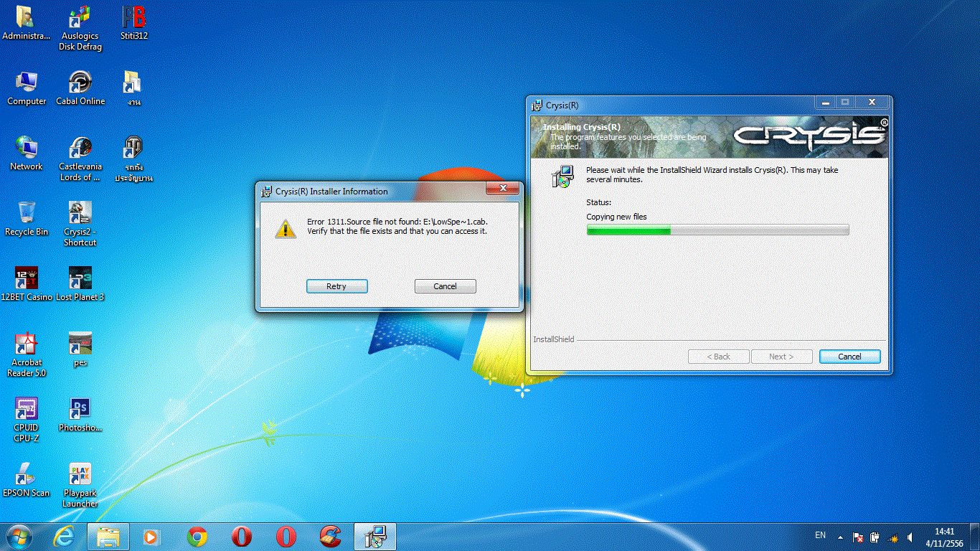Open Auslogics Disk Defrag desktop icon

point(80,27)
